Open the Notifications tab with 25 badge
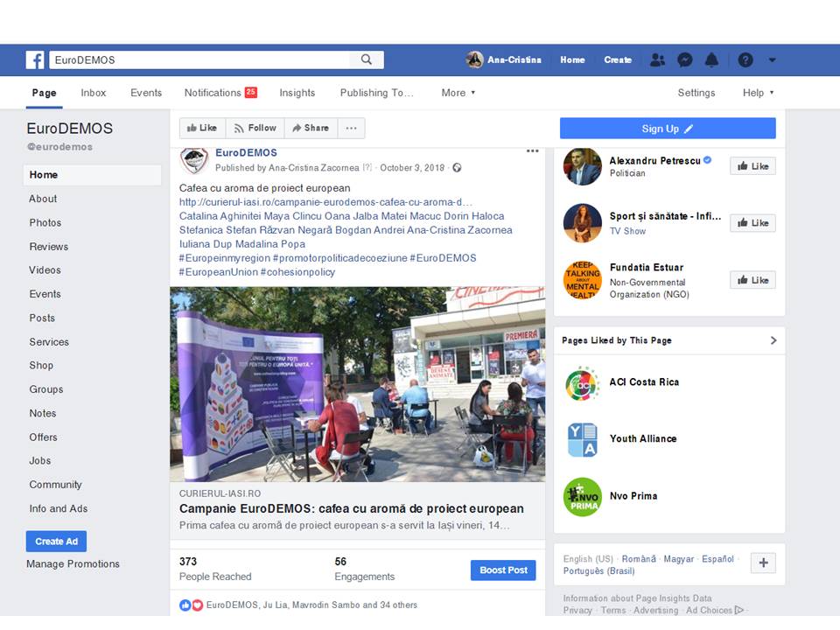The height and width of the screenshot is (630, 840). [220, 93]
